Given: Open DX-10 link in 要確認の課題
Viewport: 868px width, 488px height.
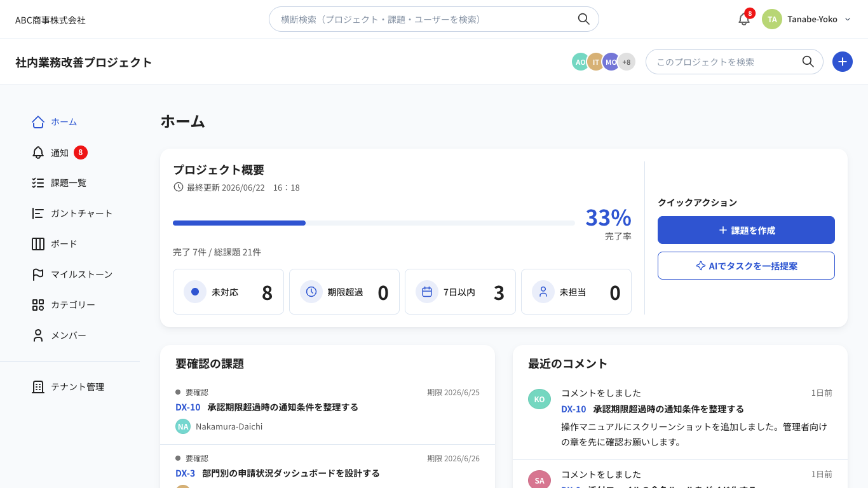Looking at the screenshot, I should coord(188,407).
